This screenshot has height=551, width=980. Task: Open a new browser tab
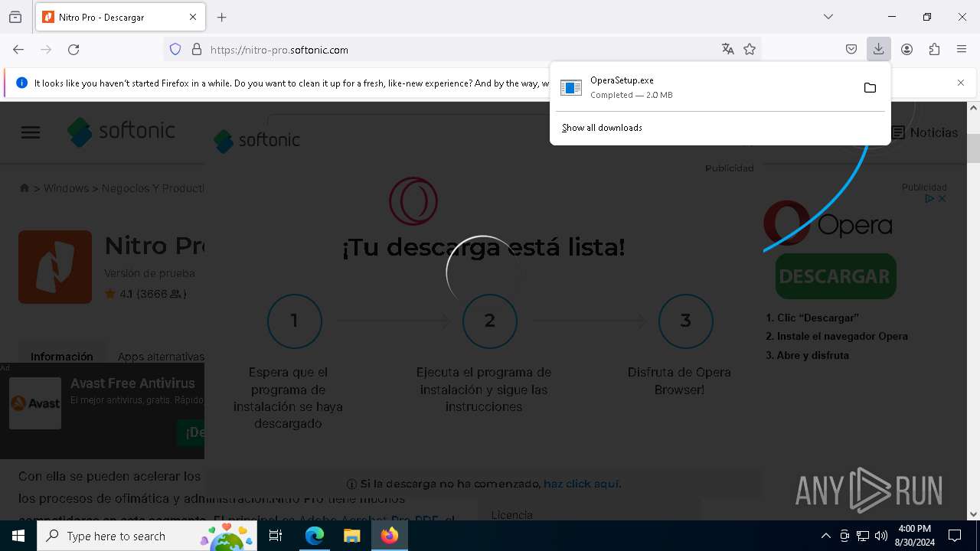(221, 17)
